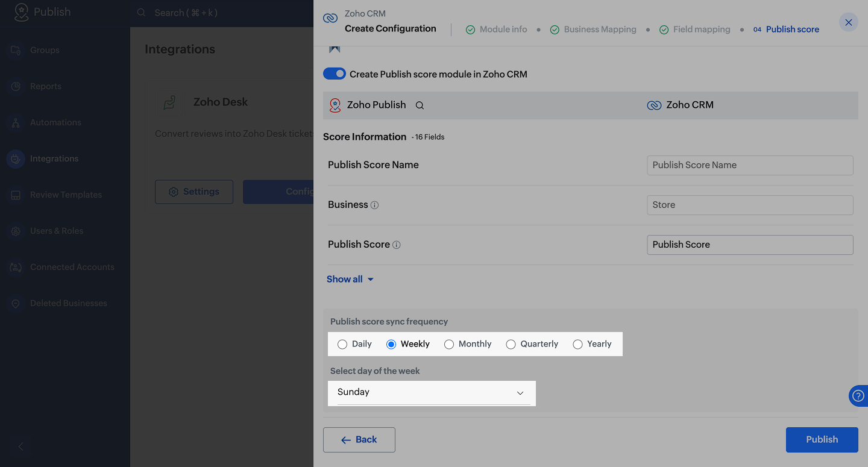Go to the Field mapping step

coord(694,30)
